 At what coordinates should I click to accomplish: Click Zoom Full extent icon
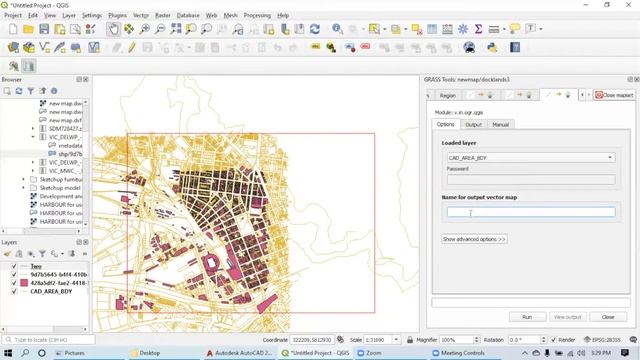click(176, 29)
